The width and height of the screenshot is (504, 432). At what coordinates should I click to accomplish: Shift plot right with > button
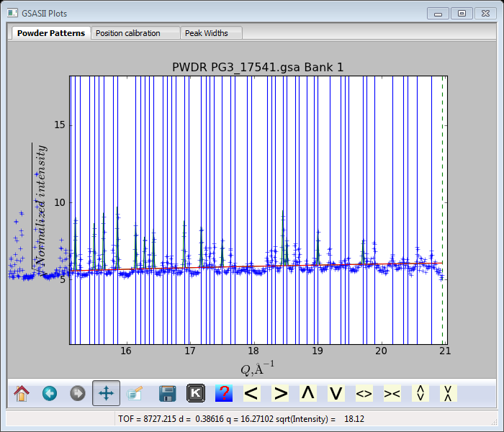click(280, 393)
